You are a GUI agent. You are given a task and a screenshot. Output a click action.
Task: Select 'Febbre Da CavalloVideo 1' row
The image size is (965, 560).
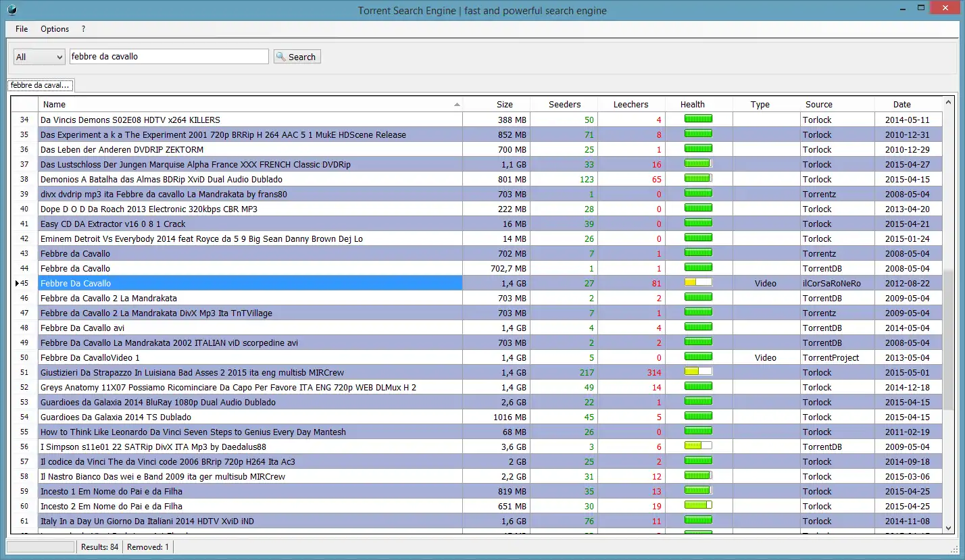477,357
